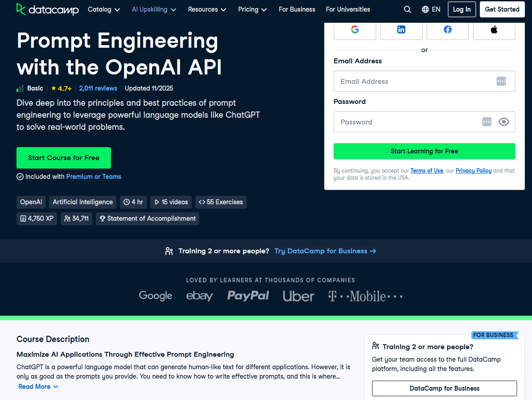Click the OpenAI topic tag
Viewport: 532px width, 400px height.
pos(31,202)
